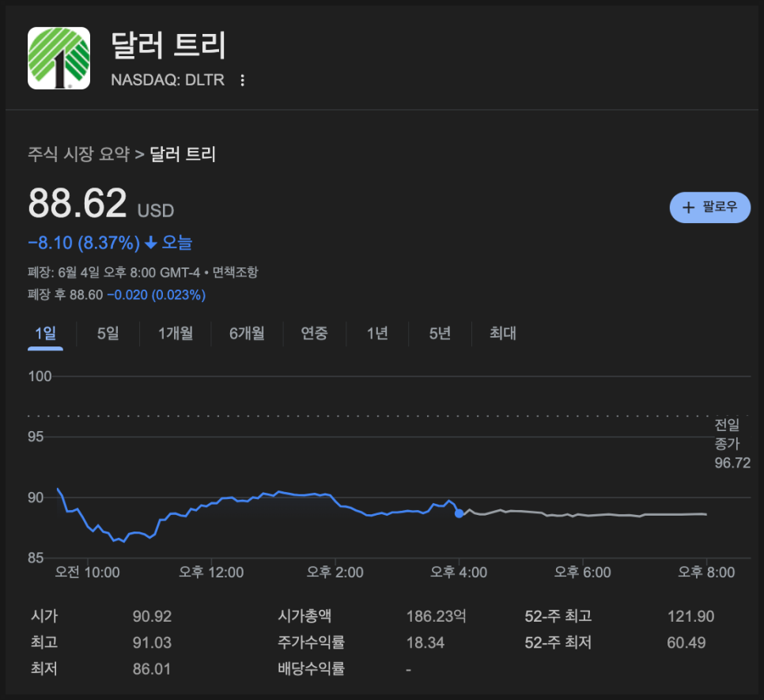
Task: Click the 100 y-axis label
Action: pos(40,376)
